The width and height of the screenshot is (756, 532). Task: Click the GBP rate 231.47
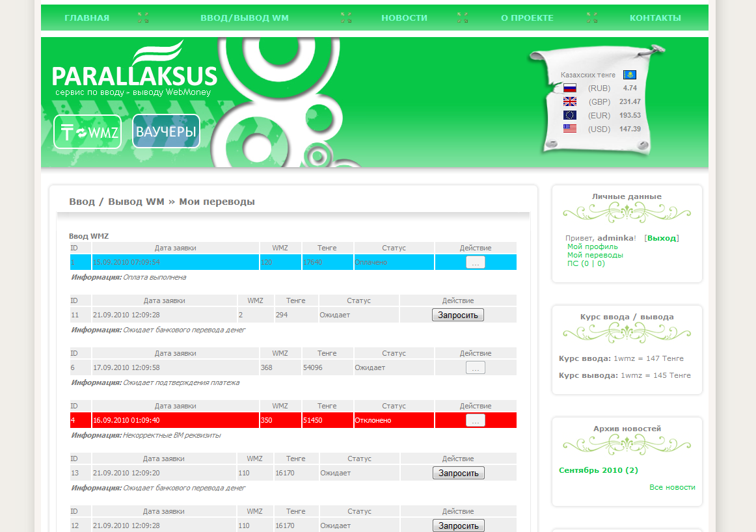630,101
